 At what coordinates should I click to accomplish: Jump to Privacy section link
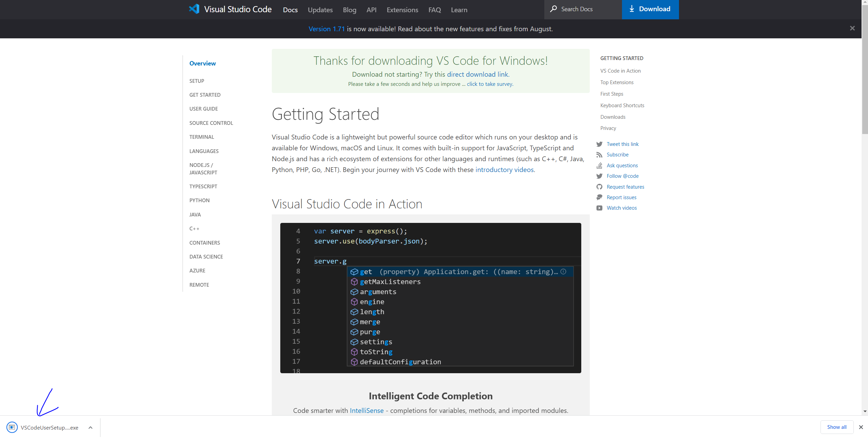(608, 128)
